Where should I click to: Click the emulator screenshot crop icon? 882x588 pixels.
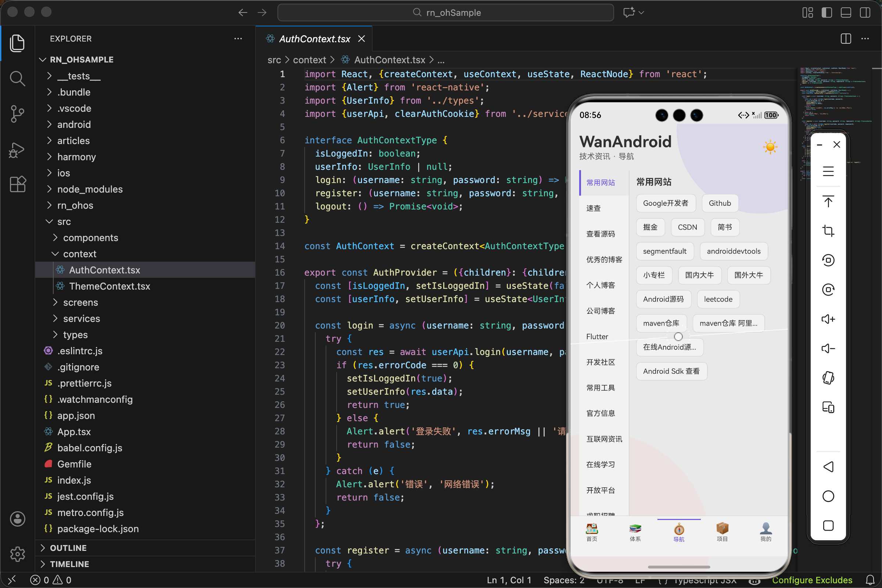(x=828, y=231)
